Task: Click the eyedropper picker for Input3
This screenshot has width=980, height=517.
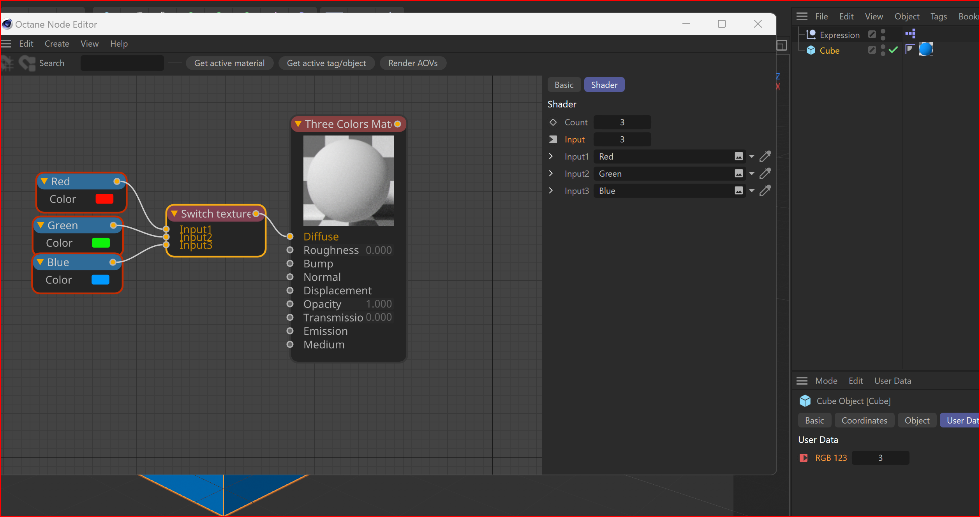Action: click(765, 191)
